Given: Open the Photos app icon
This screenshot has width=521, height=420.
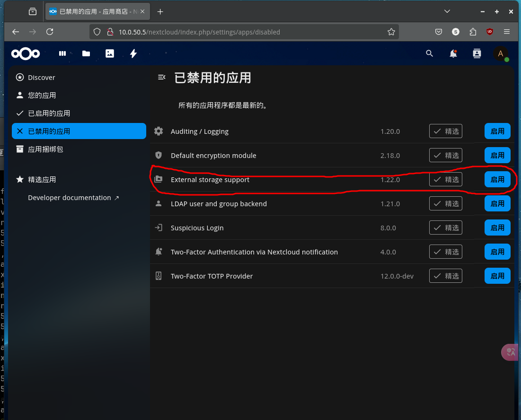Looking at the screenshot, I should [110, 53].
